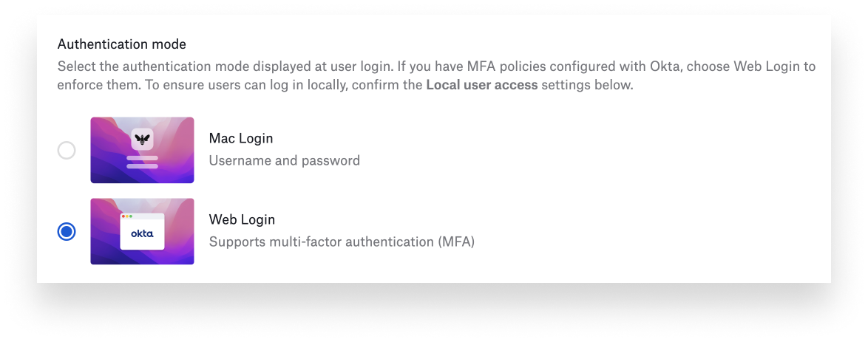Viewport: 868px width, 342px height.
Task: Click green dot in Web Login preview window
Action: pos(132,216)
